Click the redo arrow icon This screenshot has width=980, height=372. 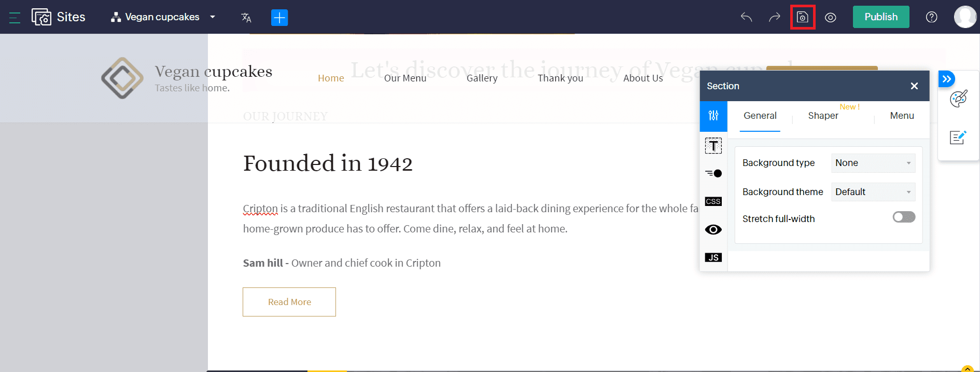click(774, 17)
